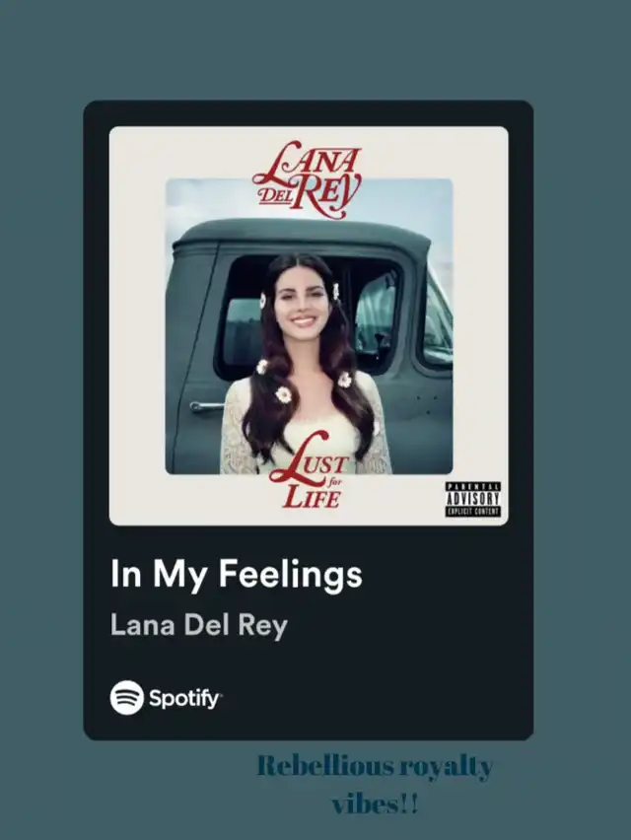
Task: Click the red Lust for Life cover title
Action: [x=309, y=470]
